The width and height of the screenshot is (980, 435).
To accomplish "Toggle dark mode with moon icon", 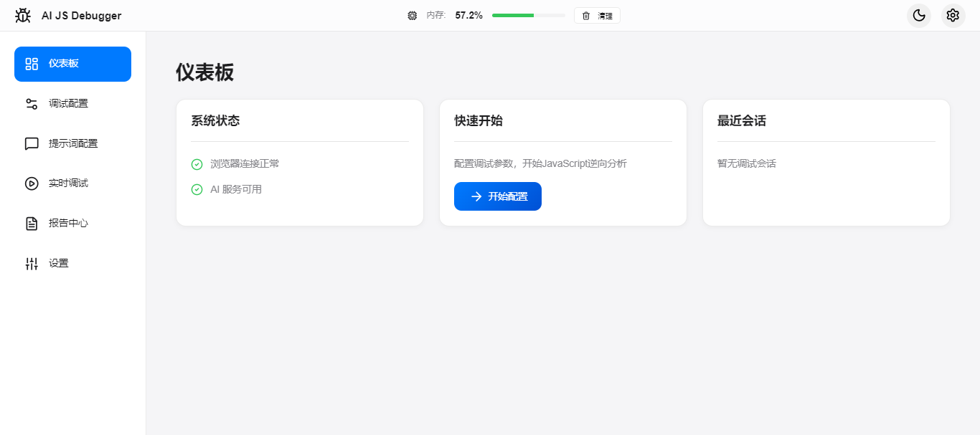I will pos(918,15).
